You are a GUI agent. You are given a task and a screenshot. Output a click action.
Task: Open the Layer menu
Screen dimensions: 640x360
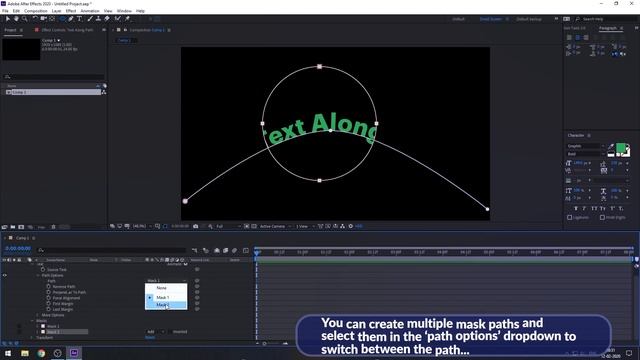[x=56, y=11]
